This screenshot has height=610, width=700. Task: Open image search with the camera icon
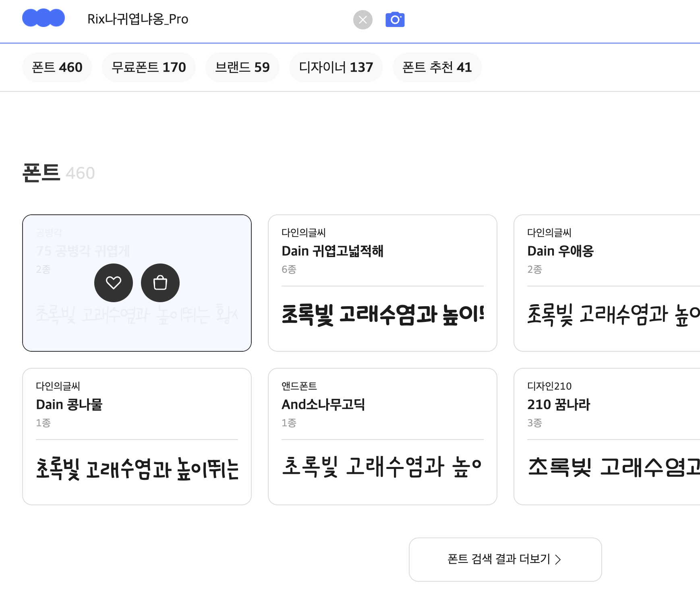click(395, 20)
